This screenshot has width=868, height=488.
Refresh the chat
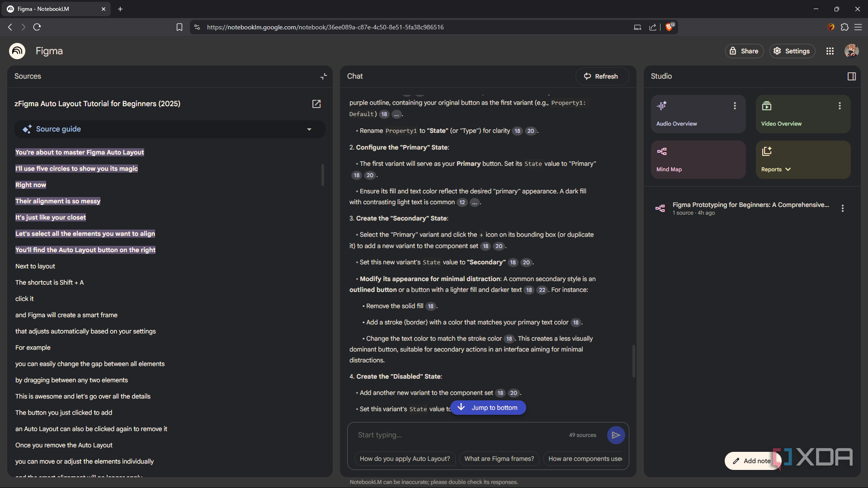pos(602,76)
